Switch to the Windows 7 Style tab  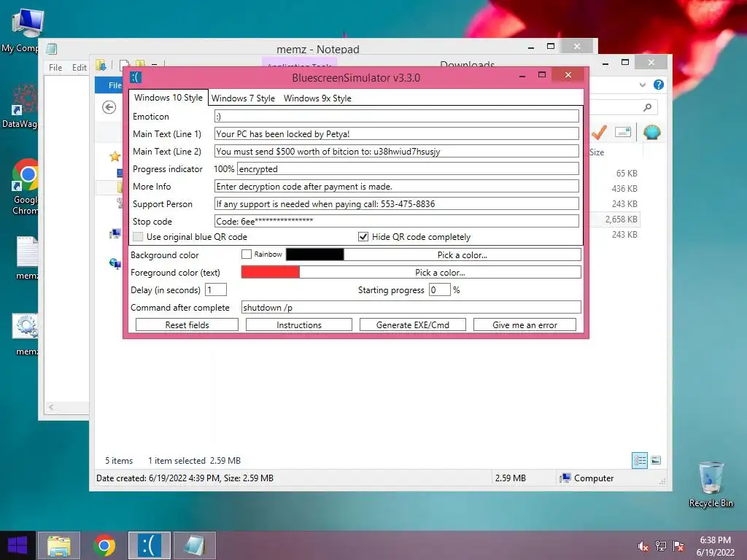[x=243, y=98]
